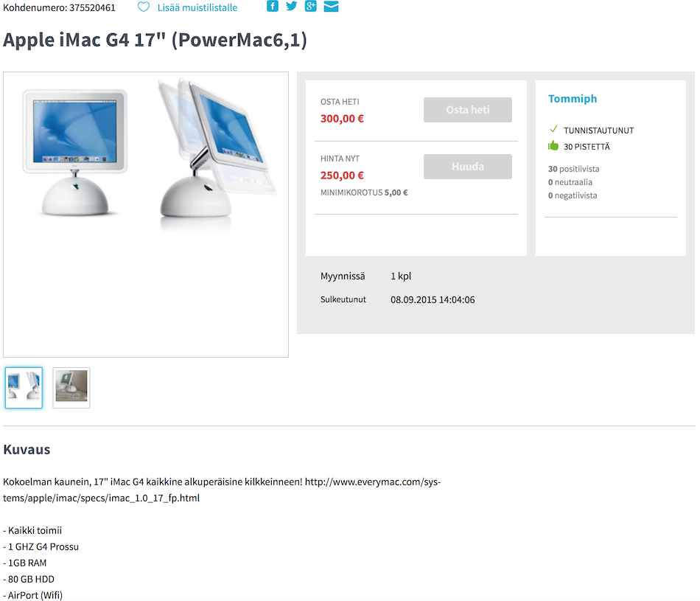The height and width of the screenshot is (601, 700).
Task: Click the green thumbs-up points icon
Action: [x=553, y=146]
